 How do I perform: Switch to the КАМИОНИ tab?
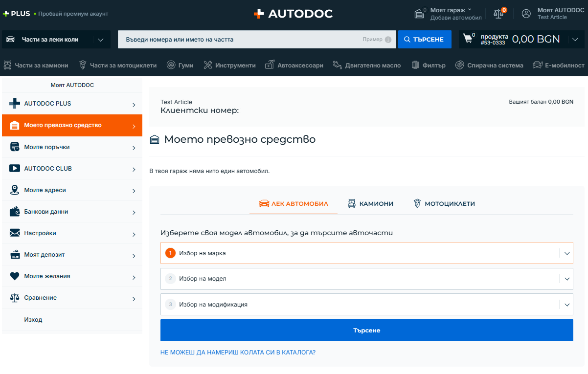370,204
